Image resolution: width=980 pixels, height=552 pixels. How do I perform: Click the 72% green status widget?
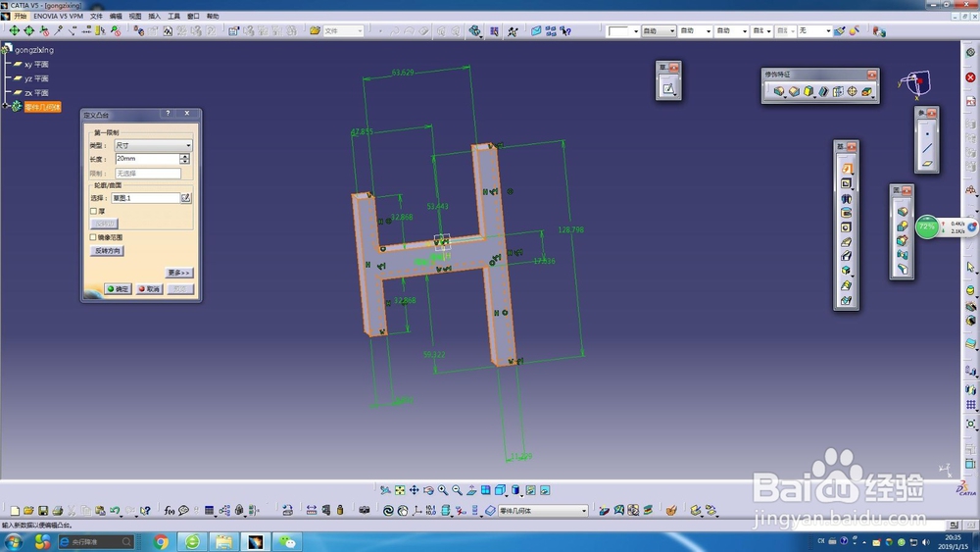pyautogui.click(x=927, y=226)
